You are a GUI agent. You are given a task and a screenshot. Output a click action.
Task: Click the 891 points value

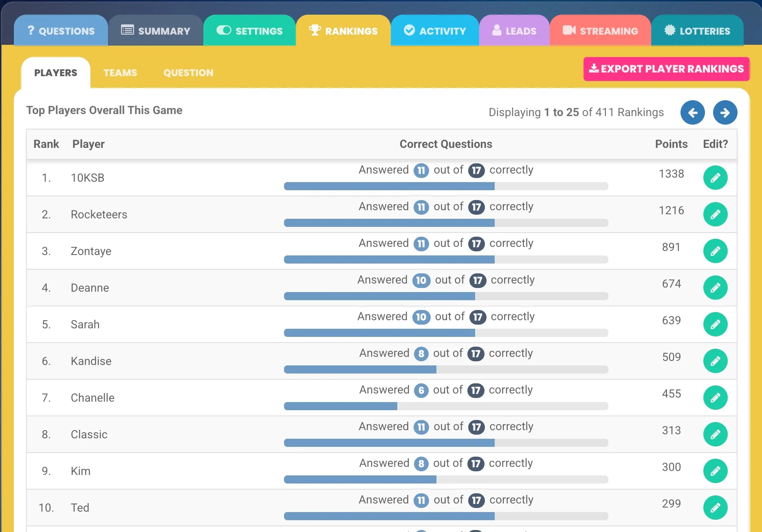point(671,247)
